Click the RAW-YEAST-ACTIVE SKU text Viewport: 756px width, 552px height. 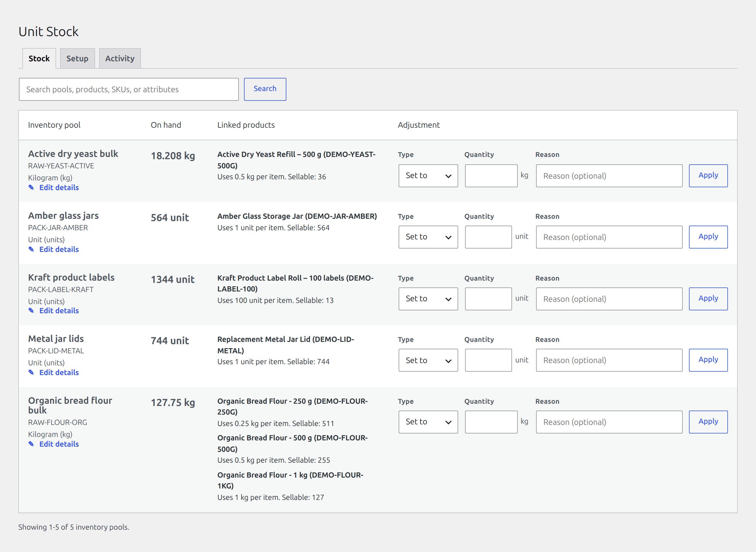coord(61,166)
